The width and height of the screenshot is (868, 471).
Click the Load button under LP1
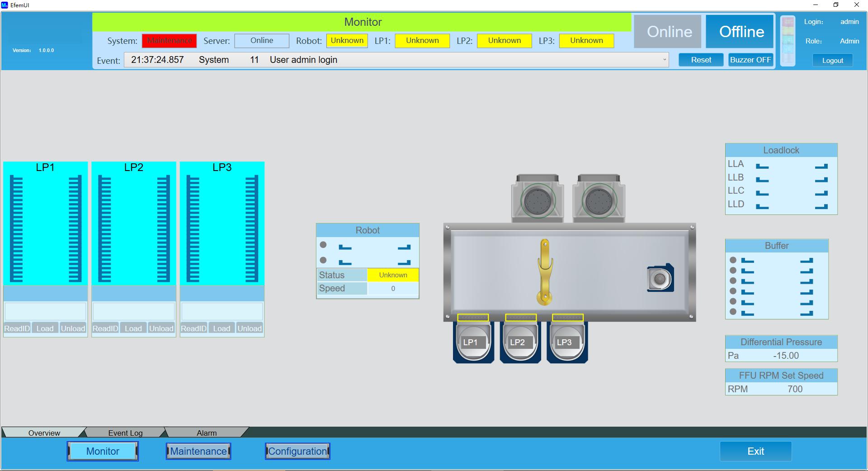[x=45, y=328]
